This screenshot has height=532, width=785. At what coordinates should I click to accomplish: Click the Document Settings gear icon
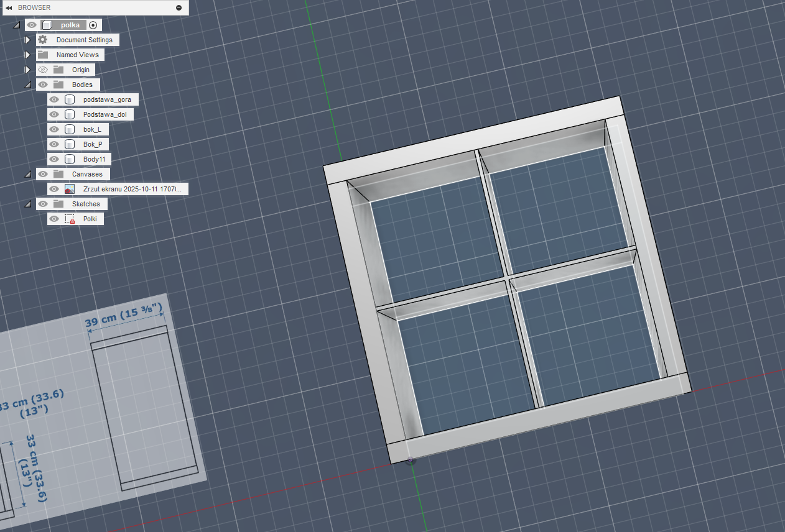42,40
